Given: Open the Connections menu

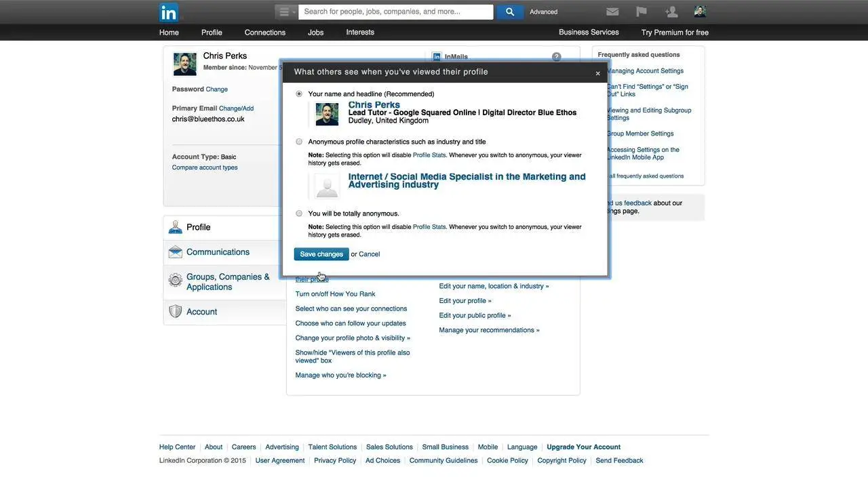Looking at the screenshot, I should pos(265,33).
